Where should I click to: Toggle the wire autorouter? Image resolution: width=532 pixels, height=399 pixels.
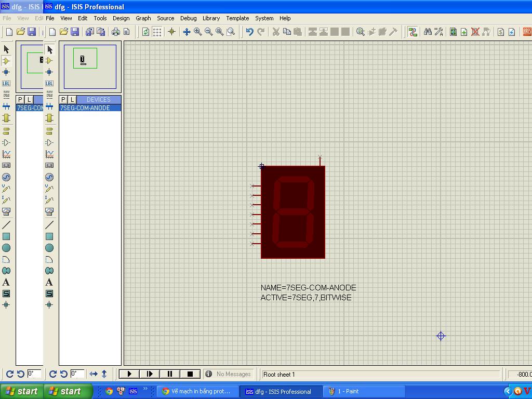(x=413, y=32)
